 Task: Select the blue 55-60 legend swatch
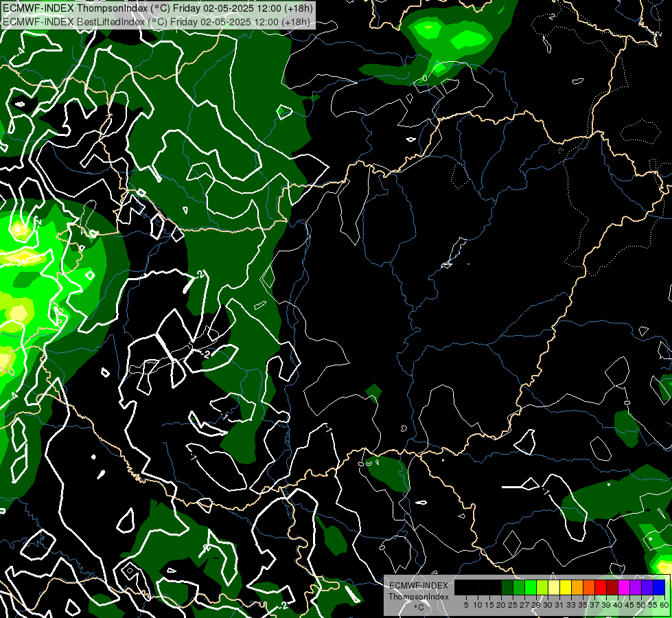tap(659, 587)
